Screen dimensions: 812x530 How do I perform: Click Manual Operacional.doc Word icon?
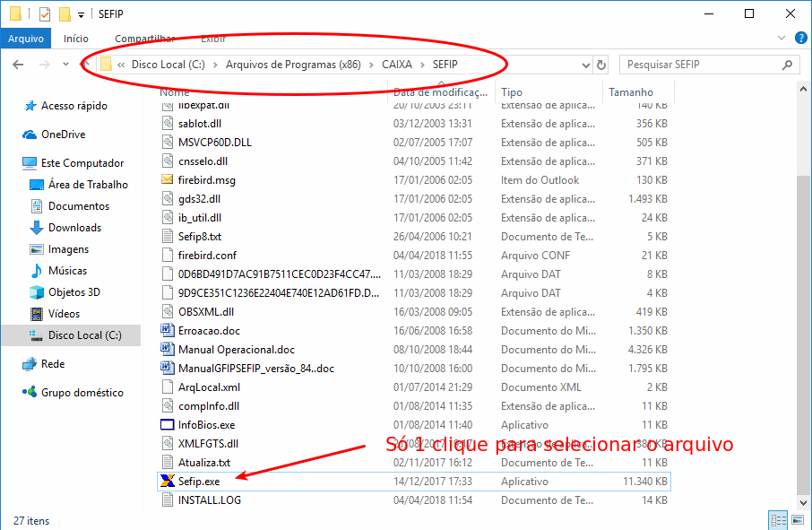pos(168,349)
